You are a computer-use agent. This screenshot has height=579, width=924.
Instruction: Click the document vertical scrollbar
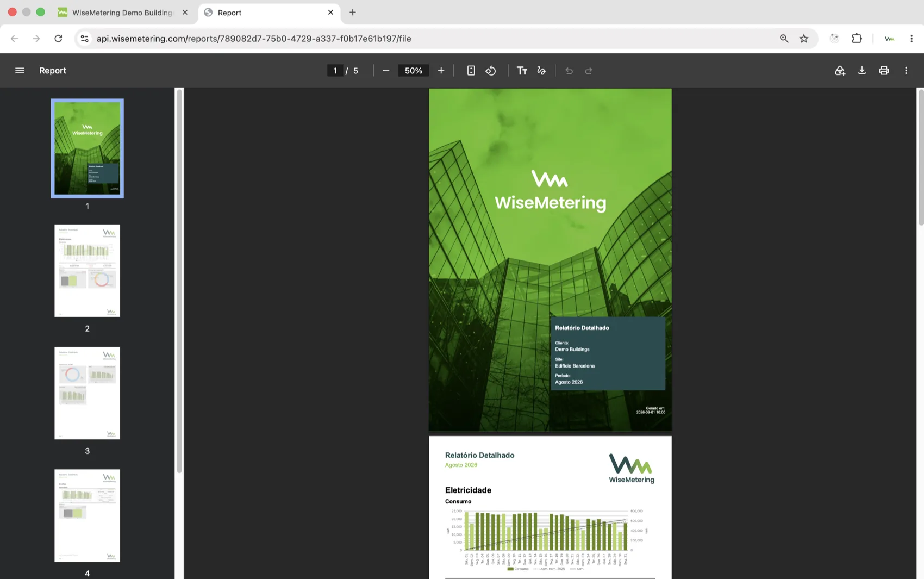[x=921, y=157]
